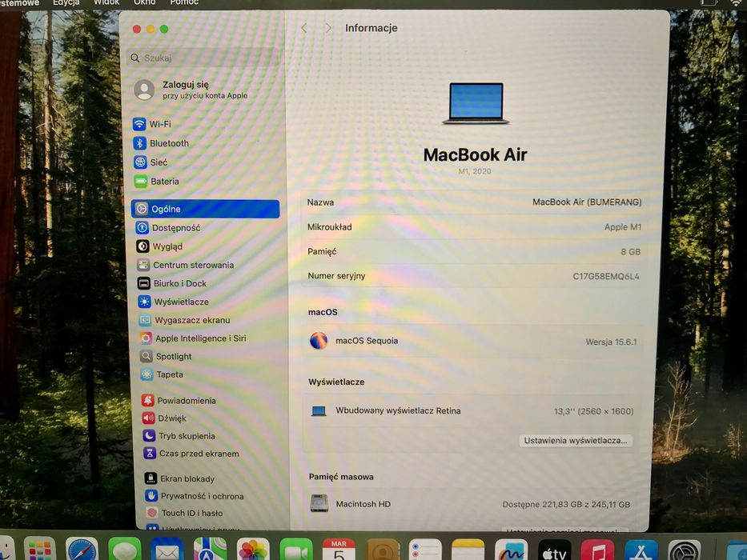The width and height of the screenshot is (747, 560).
Task: Open Calendar showing MAR in Dock
Action: 339,550
